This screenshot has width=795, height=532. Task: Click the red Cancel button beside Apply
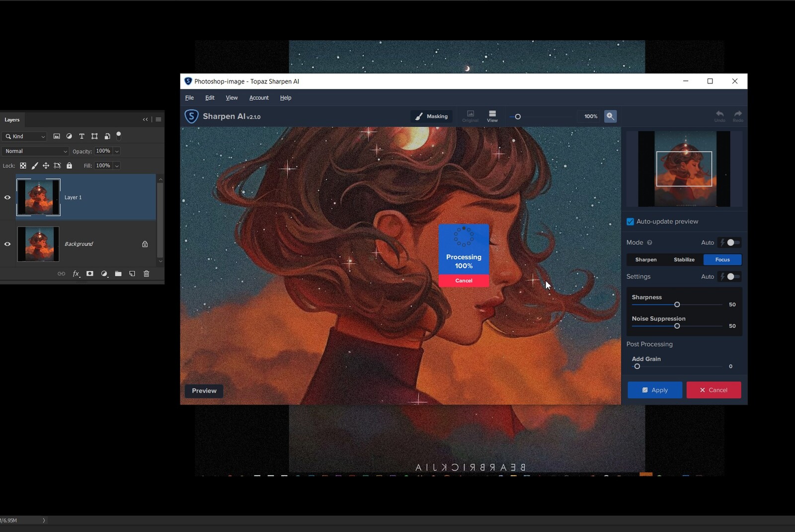coord(714,390)
